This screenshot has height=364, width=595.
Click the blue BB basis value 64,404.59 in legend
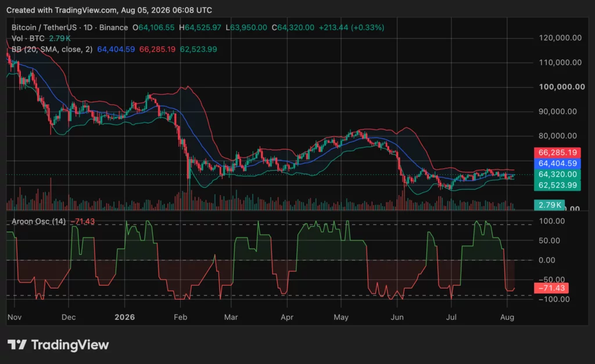(116, 49)
